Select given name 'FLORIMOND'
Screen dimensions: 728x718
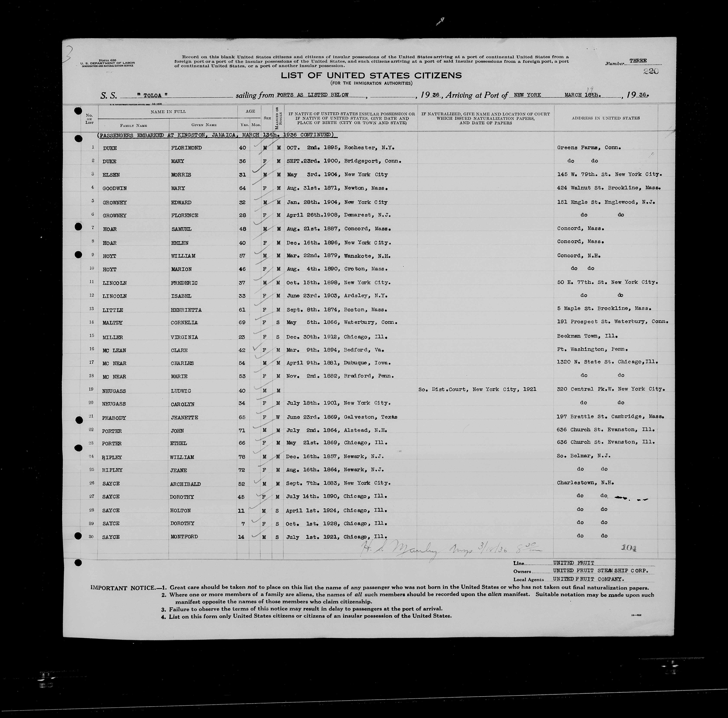click(186, 148)
